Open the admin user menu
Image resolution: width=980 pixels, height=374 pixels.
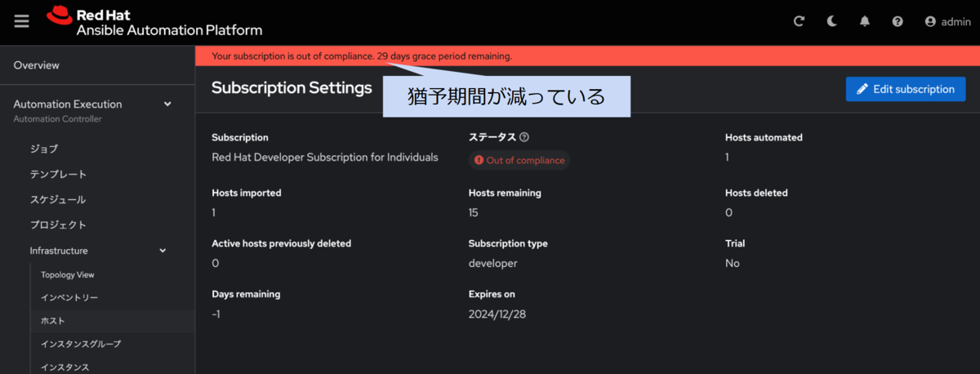947,22
